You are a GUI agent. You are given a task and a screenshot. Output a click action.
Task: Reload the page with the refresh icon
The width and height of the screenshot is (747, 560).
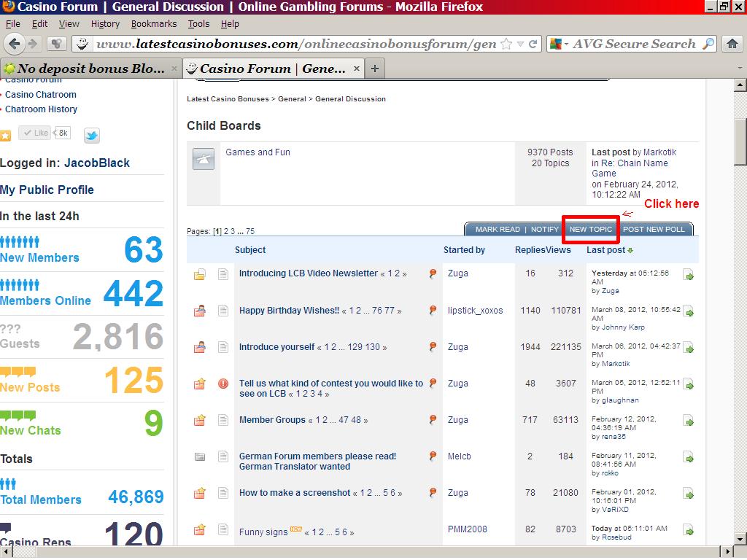(x=533, y=44)
